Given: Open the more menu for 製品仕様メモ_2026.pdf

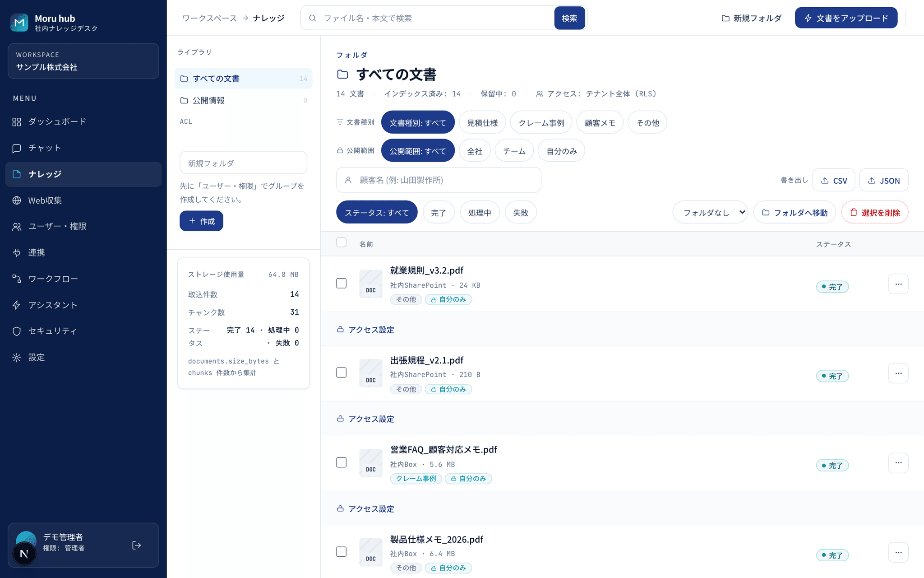Looking at the screenshot, I should [x=898, y=552].
